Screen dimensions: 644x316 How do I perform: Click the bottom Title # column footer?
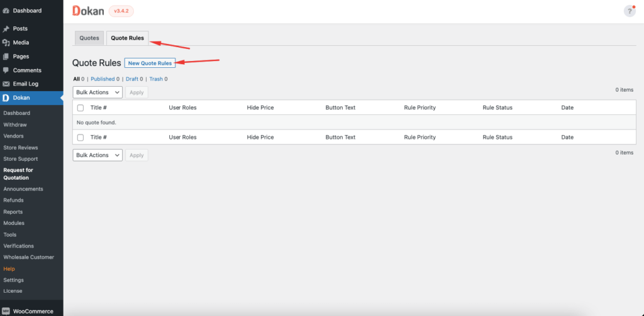pos(99,138)
